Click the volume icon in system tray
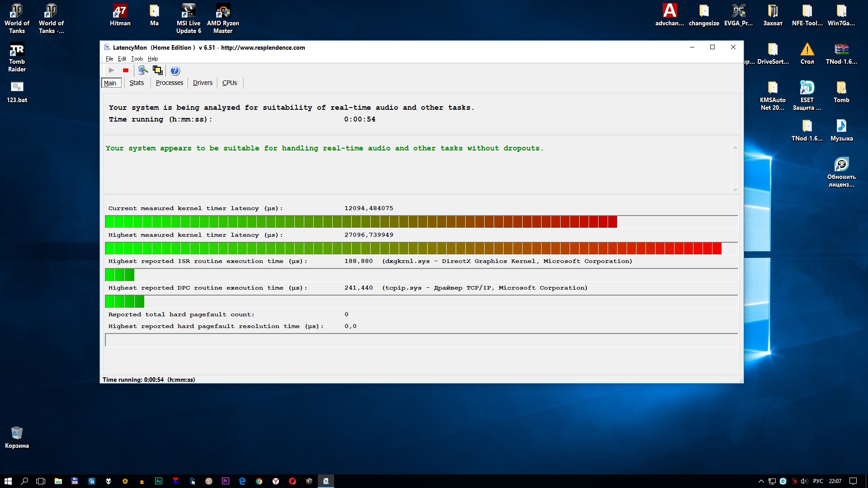 point(804,481)
